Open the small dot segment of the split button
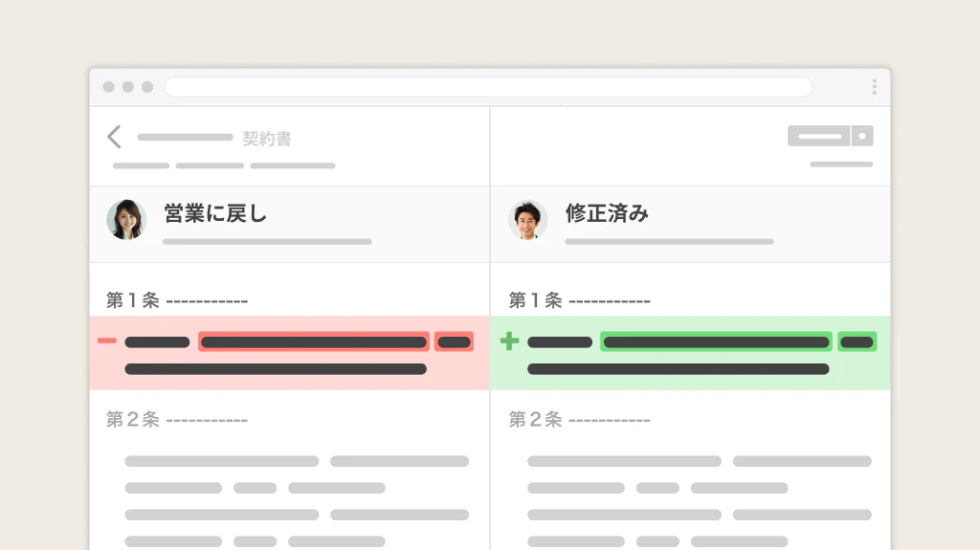980x550 pixels. [x=862, y=136]
